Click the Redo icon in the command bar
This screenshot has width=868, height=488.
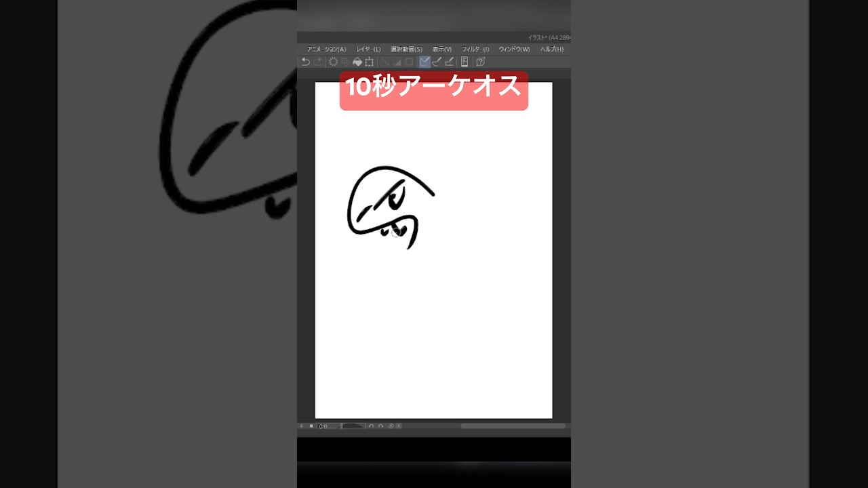tap(317, 62)
